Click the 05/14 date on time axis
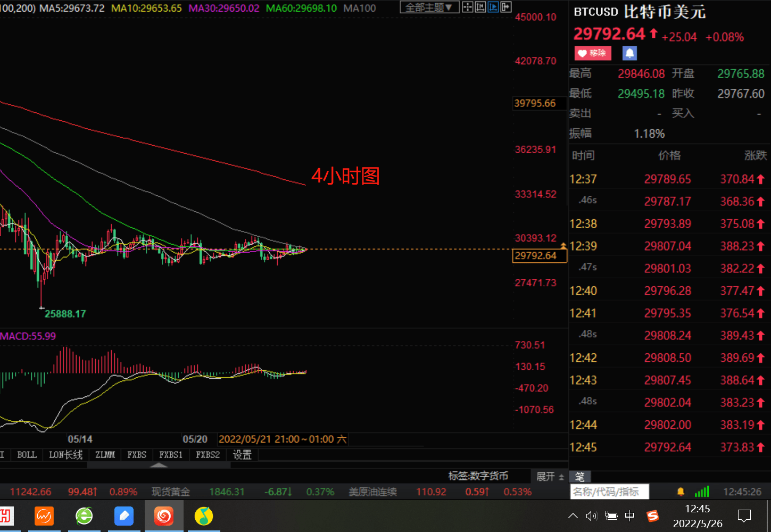771x532 pixels. [80, 439]
